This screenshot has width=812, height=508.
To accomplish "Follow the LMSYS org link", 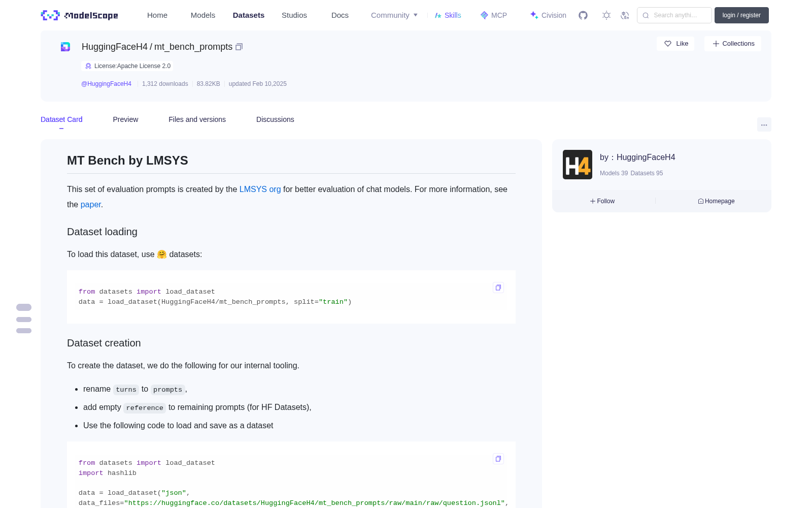I will point(260,189).
